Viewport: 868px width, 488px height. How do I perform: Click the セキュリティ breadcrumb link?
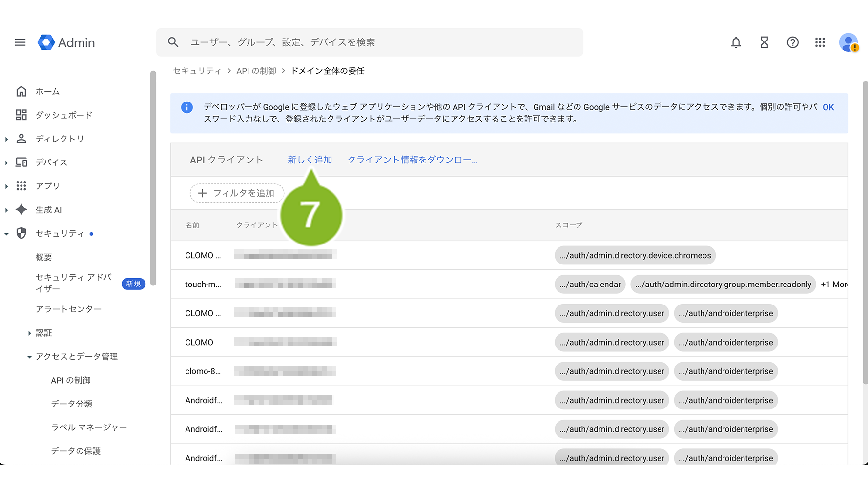pyautogui.click(x=197, y=71)
